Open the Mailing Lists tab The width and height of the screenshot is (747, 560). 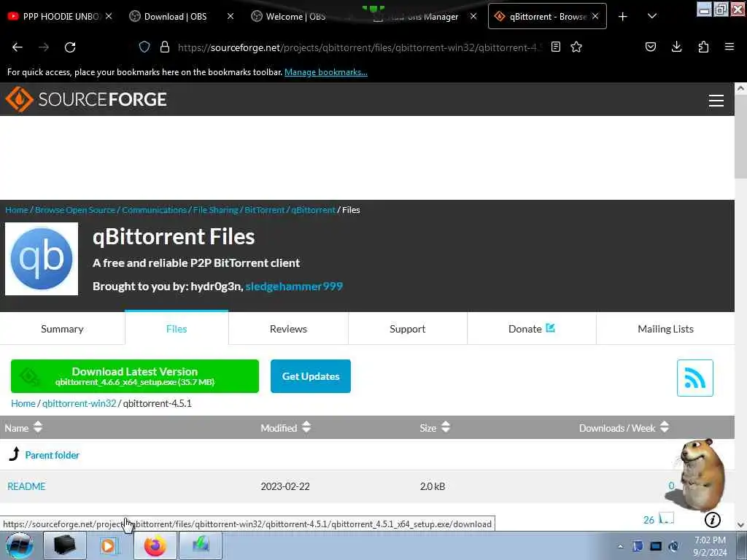665,329
